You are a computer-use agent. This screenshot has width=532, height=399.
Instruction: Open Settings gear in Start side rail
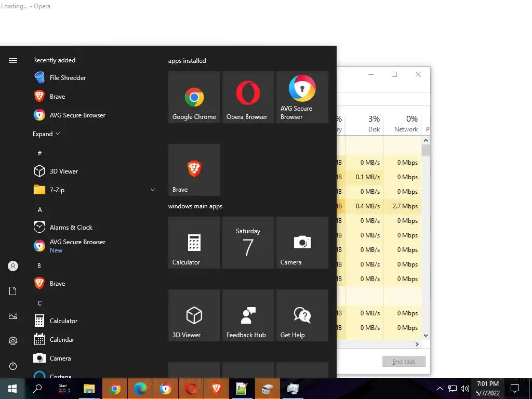click(x=13, y=341)
